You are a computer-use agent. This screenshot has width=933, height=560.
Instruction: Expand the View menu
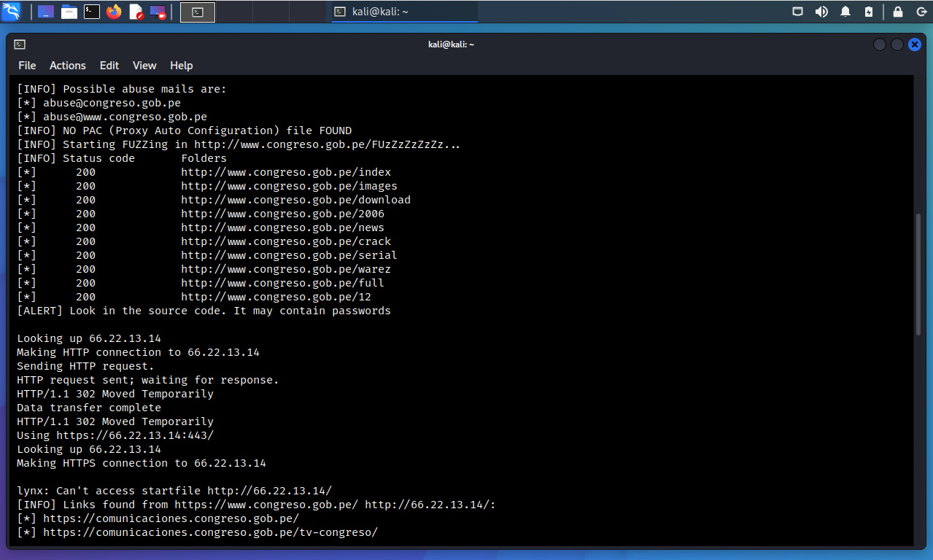click(x=144, y=66)
